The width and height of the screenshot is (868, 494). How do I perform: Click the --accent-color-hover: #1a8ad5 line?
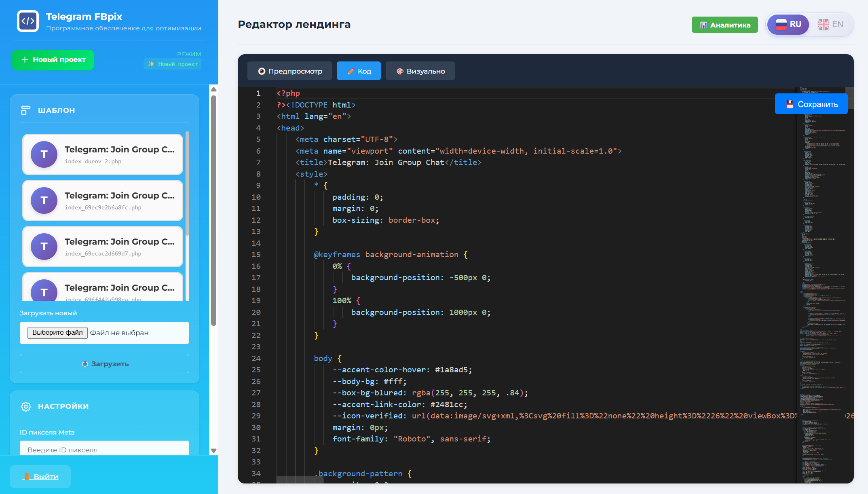402,370
